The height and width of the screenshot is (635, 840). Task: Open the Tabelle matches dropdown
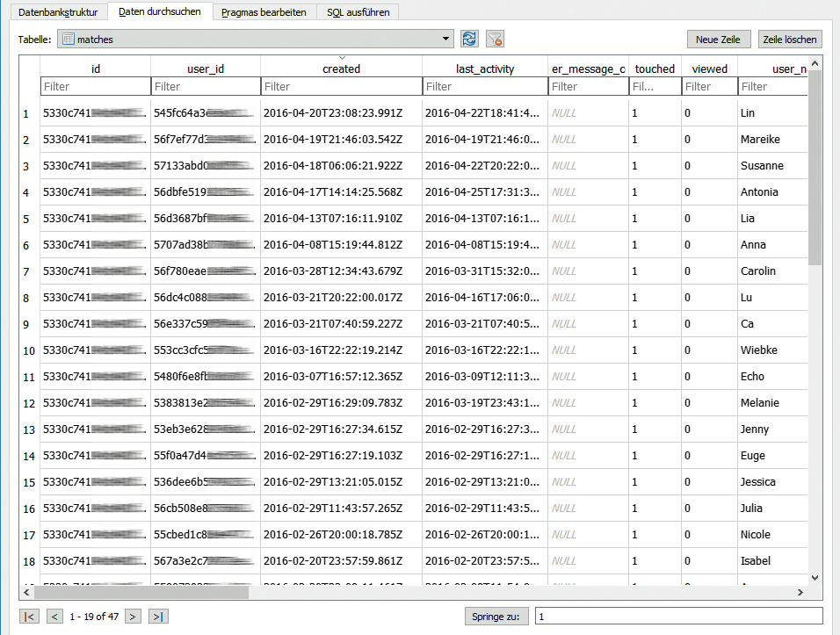(x=256, y=40)
